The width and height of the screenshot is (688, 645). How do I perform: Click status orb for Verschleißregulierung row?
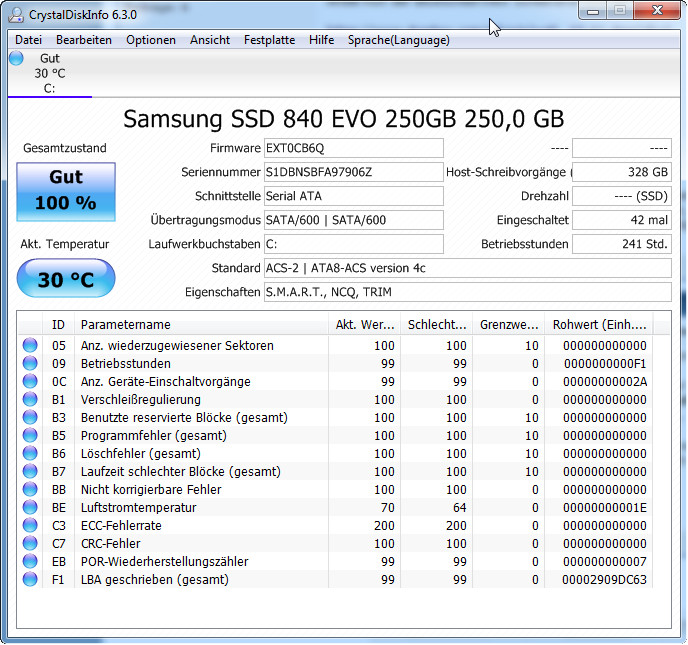pos(30,399)
